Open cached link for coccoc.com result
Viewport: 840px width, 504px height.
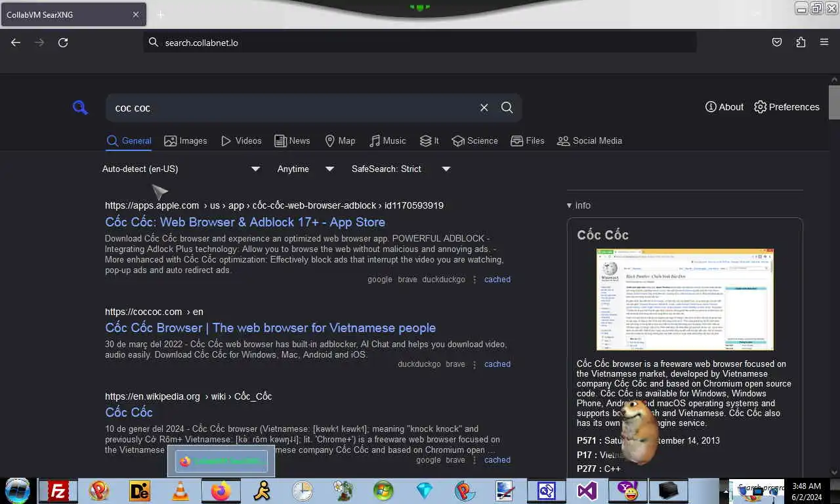pyautogui.click(x=497, y=364)
